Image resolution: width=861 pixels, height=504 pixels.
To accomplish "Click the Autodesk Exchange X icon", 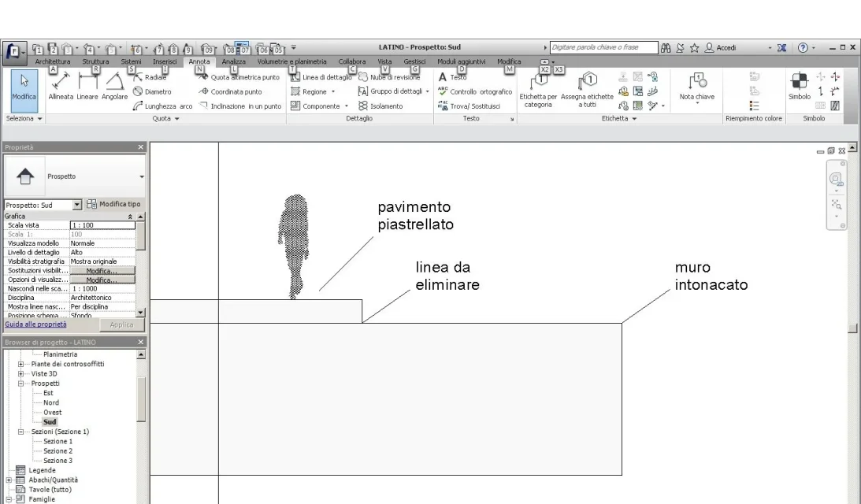I will pos(782,48).
